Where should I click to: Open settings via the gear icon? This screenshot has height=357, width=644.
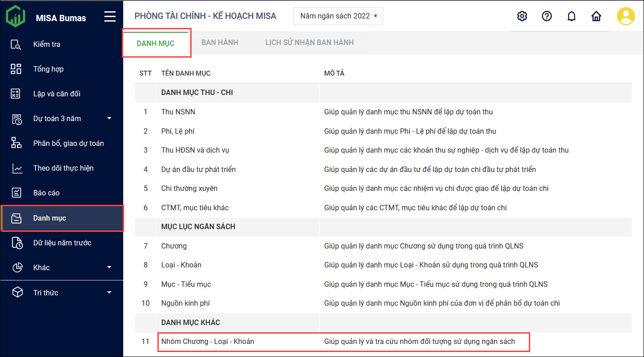(x=522, y=16)
